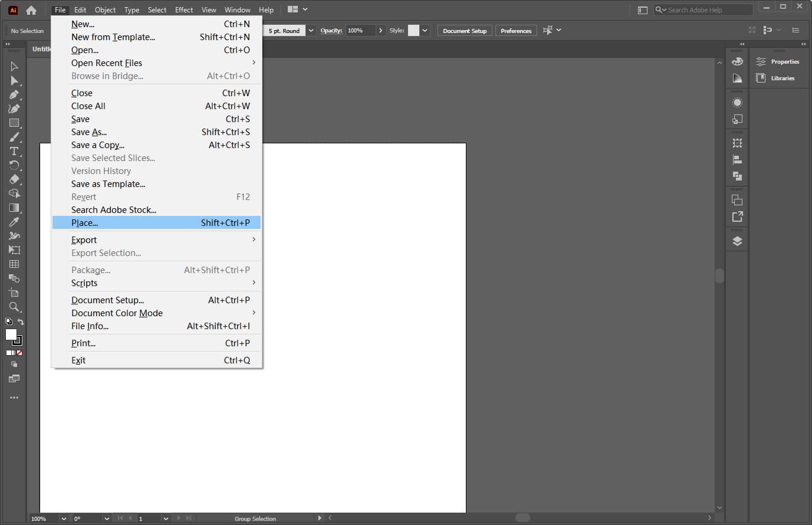Open the brush definition dropdown
812x525 pixels.
tap(311, 31)
